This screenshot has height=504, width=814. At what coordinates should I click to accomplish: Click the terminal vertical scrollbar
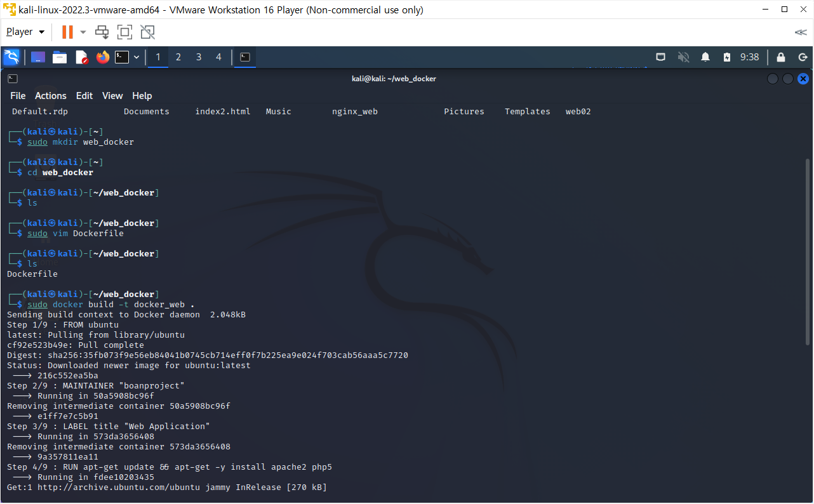point(808,251)
